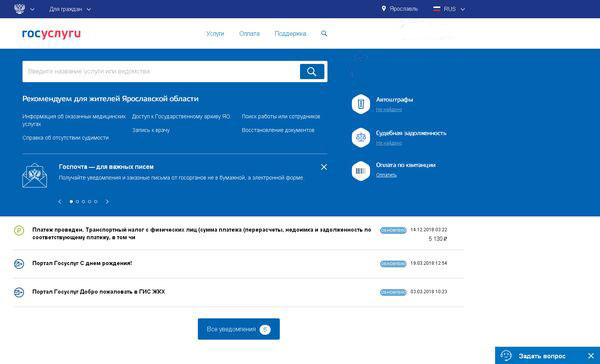Viewport: 600px width, 364px height.
Task: Select the first carousel dot
Action: pyautogui.click(x=71, y=202)
